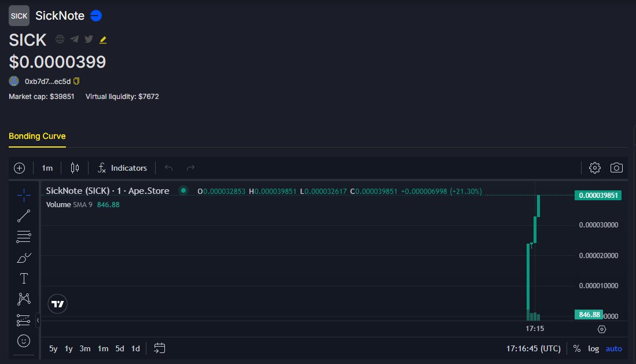Open the time axis settings gear icon
This screenshot has height=364, width=636.
tap(602, 329)
